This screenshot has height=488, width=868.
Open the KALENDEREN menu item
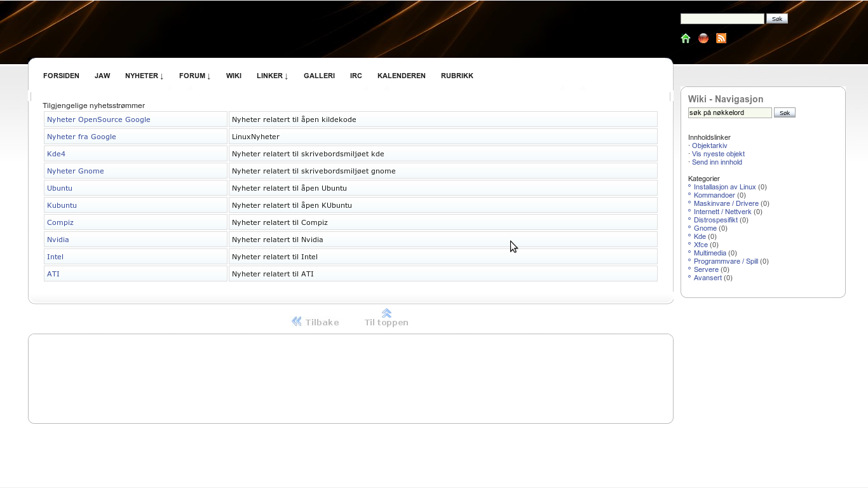(x=402, y=76)
